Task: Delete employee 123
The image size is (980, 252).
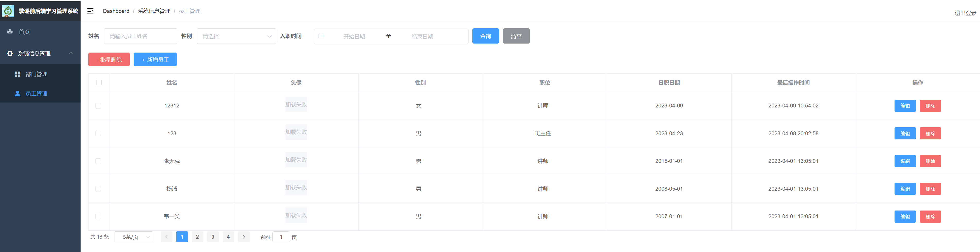Action: point(930,134)
